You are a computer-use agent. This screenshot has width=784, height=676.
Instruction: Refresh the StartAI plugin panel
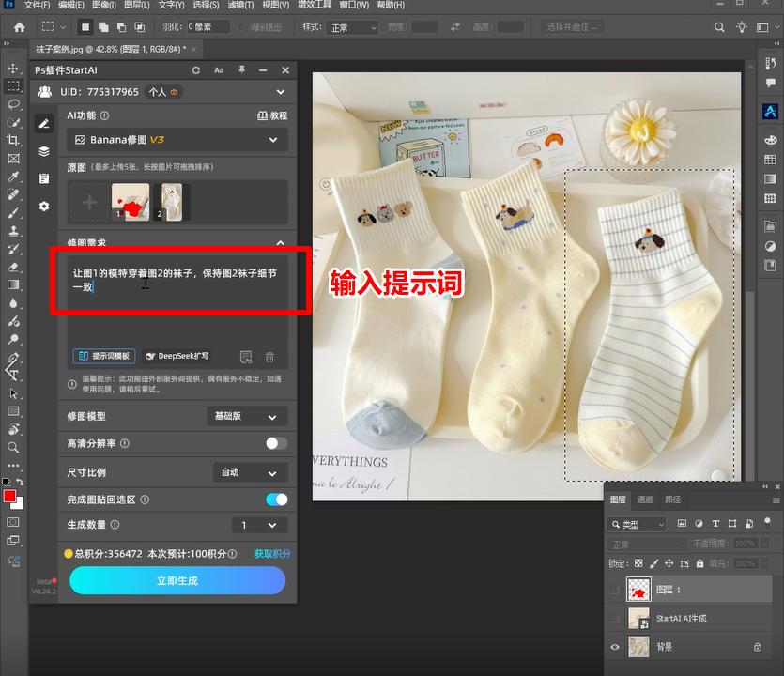tap(196, 70)
